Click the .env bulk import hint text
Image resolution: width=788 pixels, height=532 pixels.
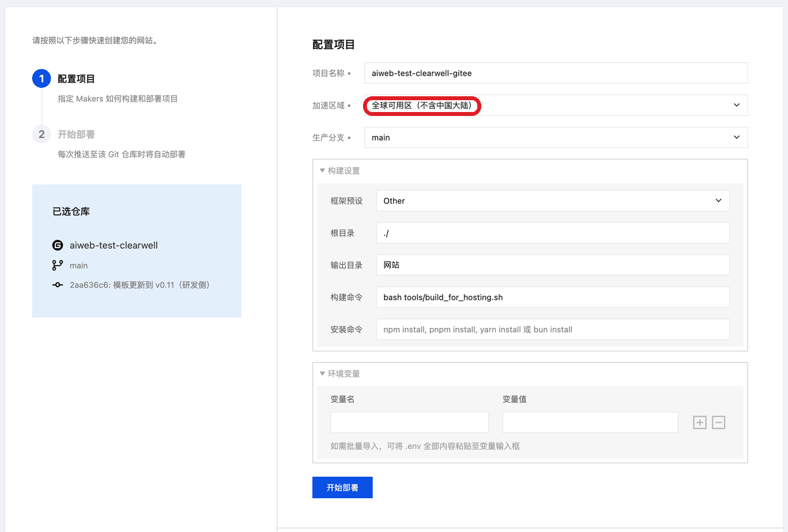click(425, 446)
